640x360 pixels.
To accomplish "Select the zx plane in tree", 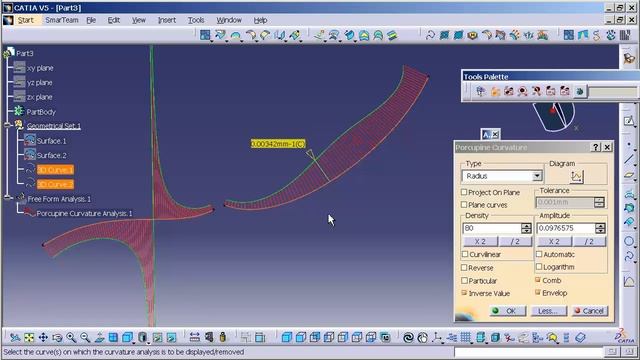I will (39, 97).
